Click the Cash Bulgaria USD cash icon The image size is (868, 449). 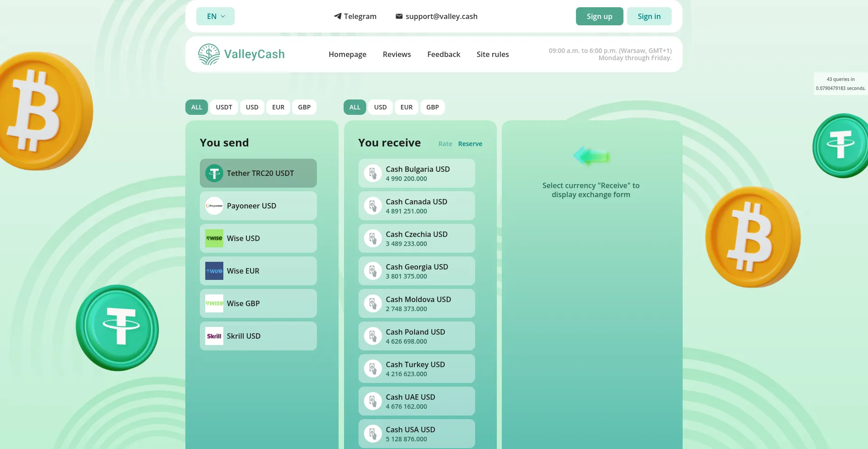click(x=373, y=173)
